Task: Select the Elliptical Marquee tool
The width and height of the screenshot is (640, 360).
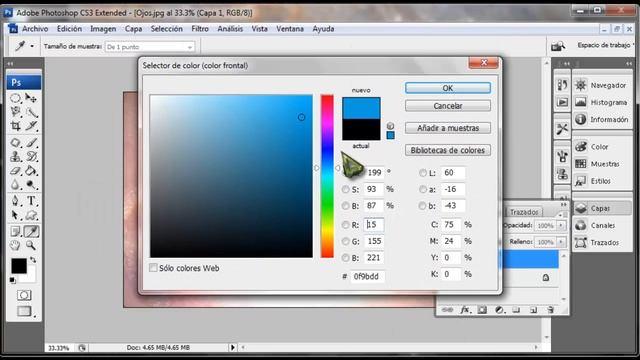Action: point(16,98)
